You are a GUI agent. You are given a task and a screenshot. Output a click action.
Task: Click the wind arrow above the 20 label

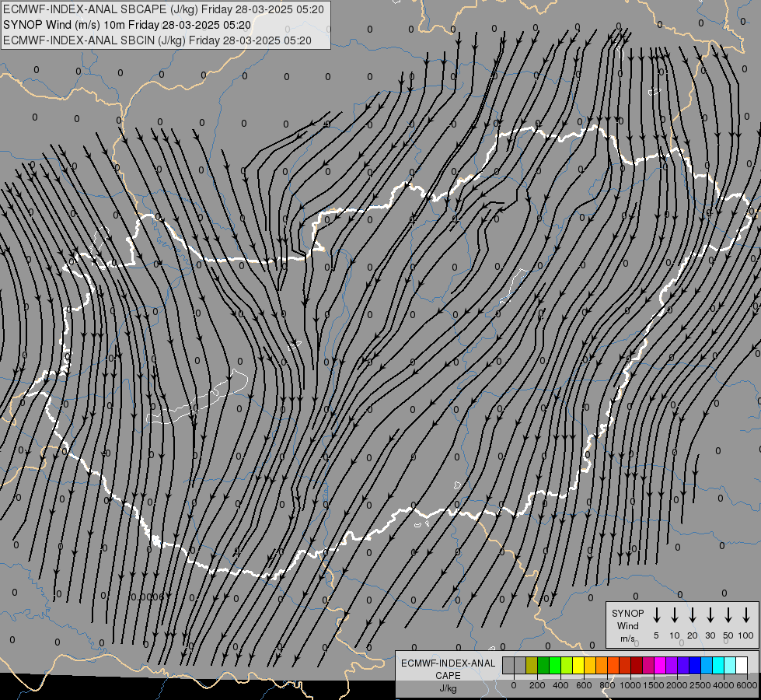pos(693,614)
